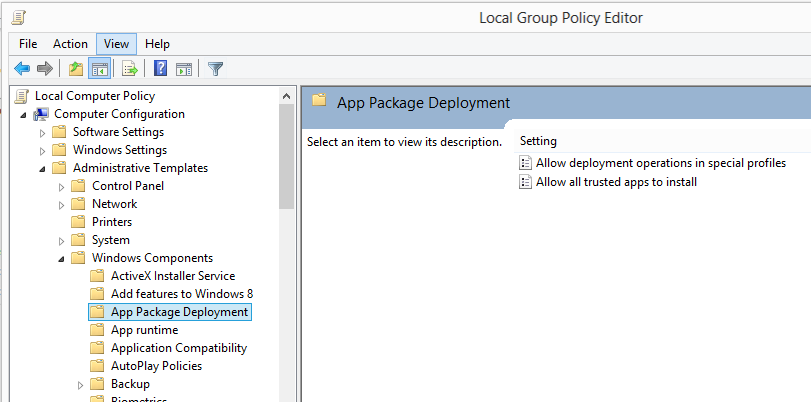
Task: Toggle the Show/Hide Action Pane icon
Action: coord(183,68)
